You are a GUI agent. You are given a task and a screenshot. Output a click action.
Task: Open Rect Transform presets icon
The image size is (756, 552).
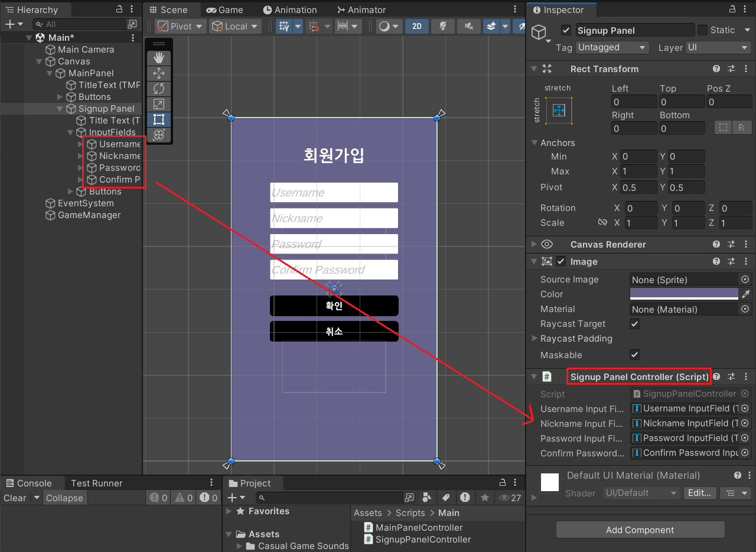click(x=731, y=69)
